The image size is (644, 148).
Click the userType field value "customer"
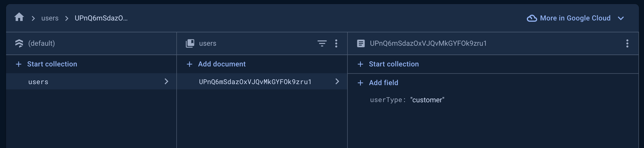click(427, 100)
